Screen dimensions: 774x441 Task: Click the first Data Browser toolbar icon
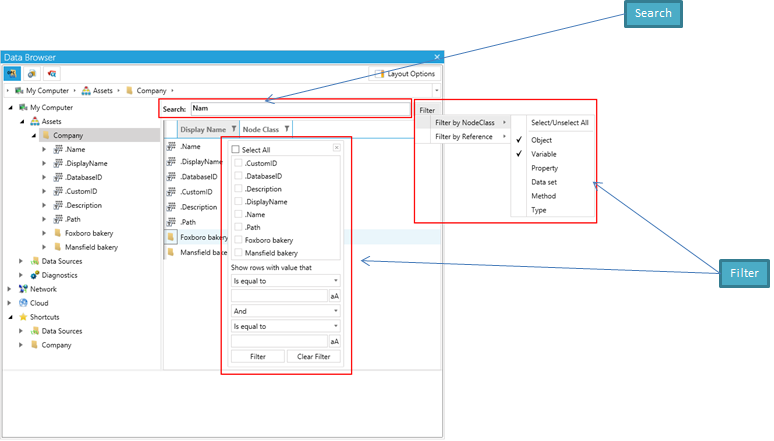tap(13, 74)
